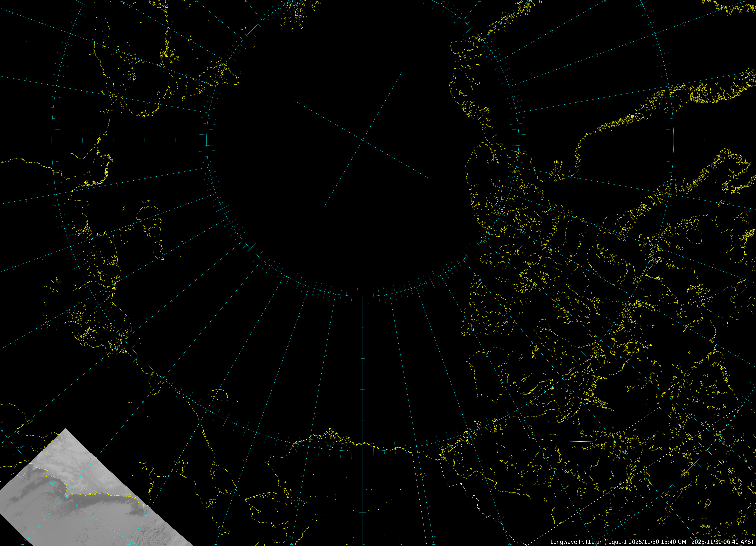Click the North Pole crosshair intersection
The height and width of the screenshot is (546, 756).
(363, 140)
